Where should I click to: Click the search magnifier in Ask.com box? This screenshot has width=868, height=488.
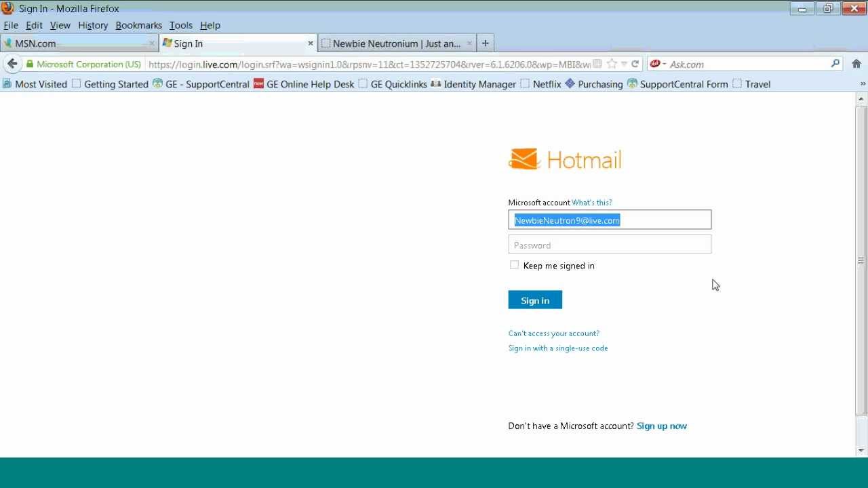pyautogui.click(x=835, y=64)
